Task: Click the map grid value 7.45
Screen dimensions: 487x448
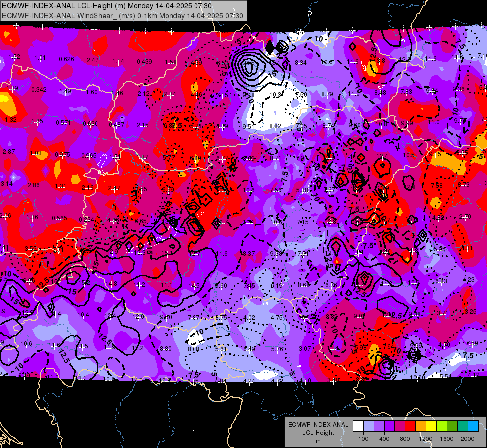Action: 249,285
